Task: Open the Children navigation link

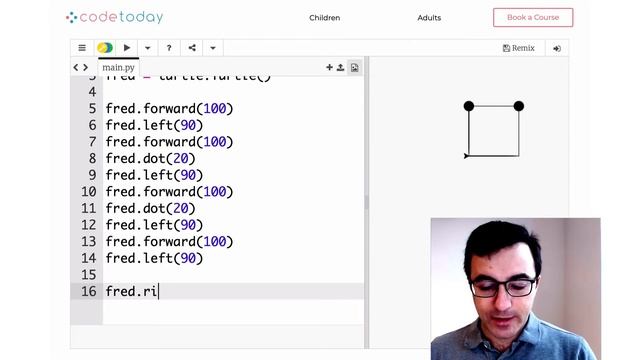Action: point(324,18)
